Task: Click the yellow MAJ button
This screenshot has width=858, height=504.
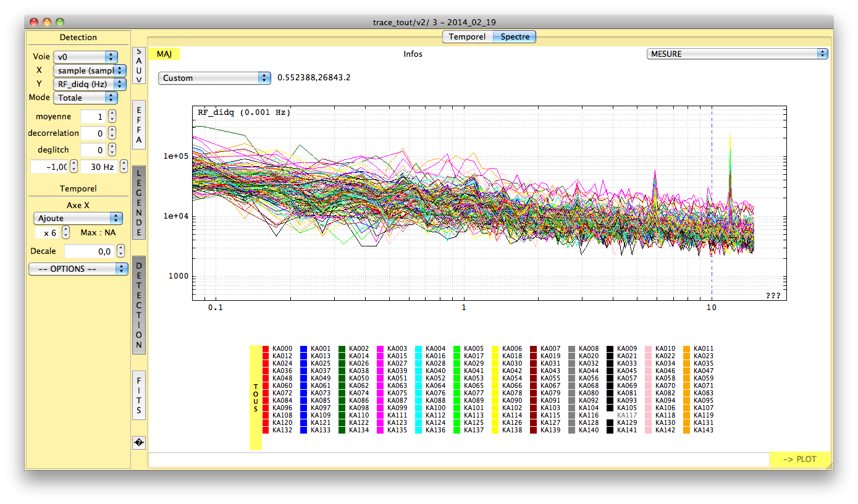Action: 164,54
